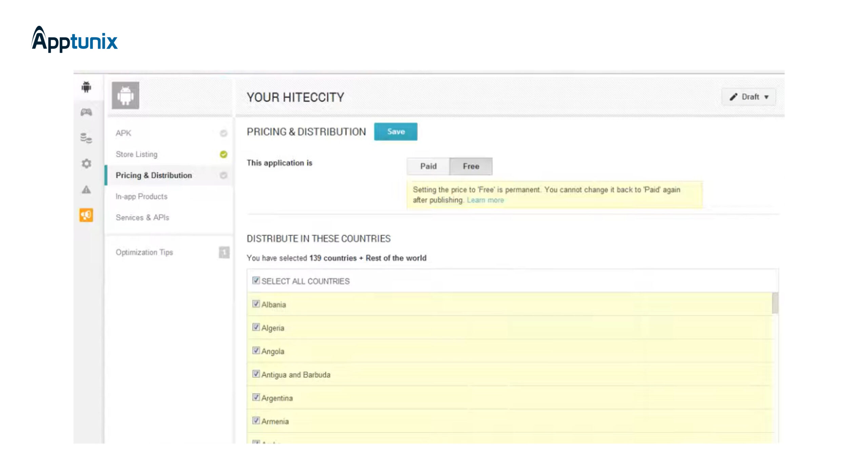This screenshot has width=868, height=476.
Task: Click the app's Android robot thumbnail
Action: point(125,96)
